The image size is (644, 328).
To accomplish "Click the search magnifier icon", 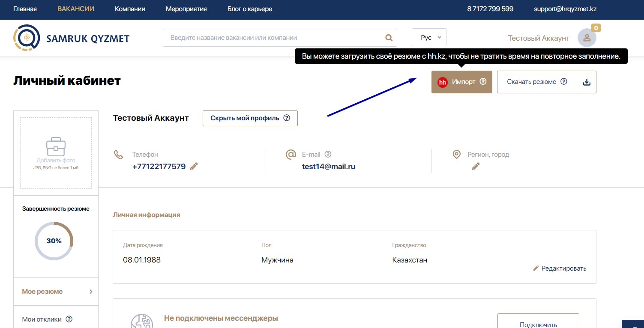I will point(389,38).
